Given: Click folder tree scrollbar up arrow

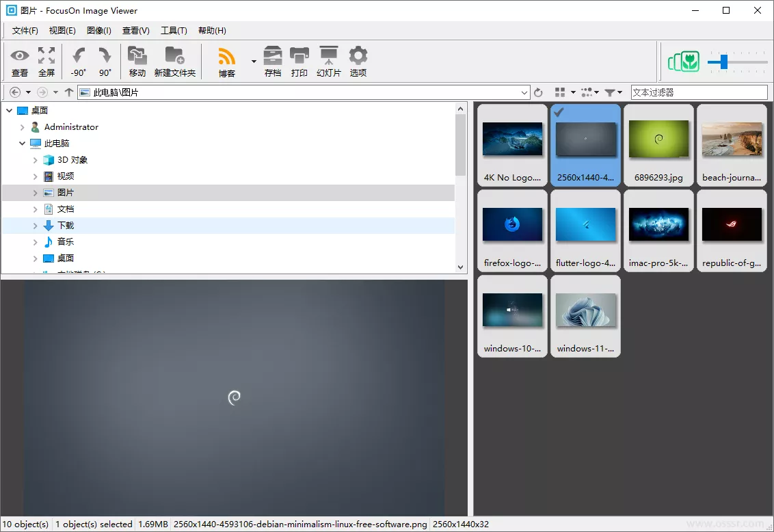Looking at the screenshot, I should tap(460, 109).
